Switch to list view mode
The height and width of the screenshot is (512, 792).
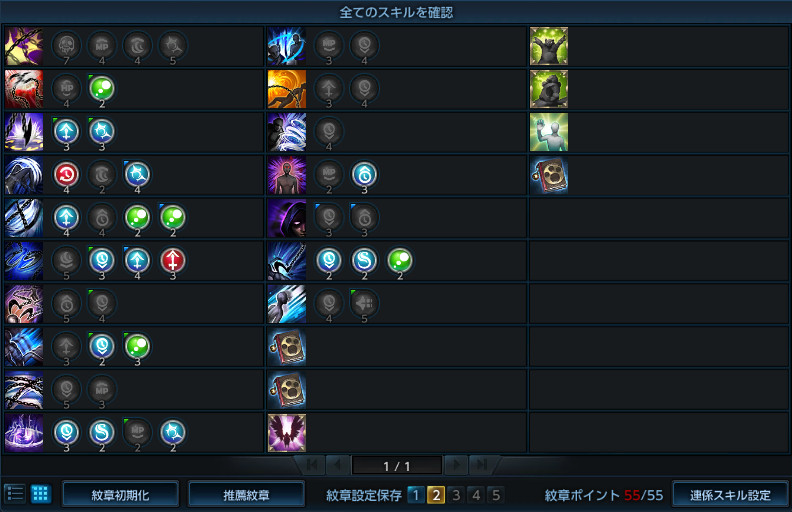(x=15, y=494)
